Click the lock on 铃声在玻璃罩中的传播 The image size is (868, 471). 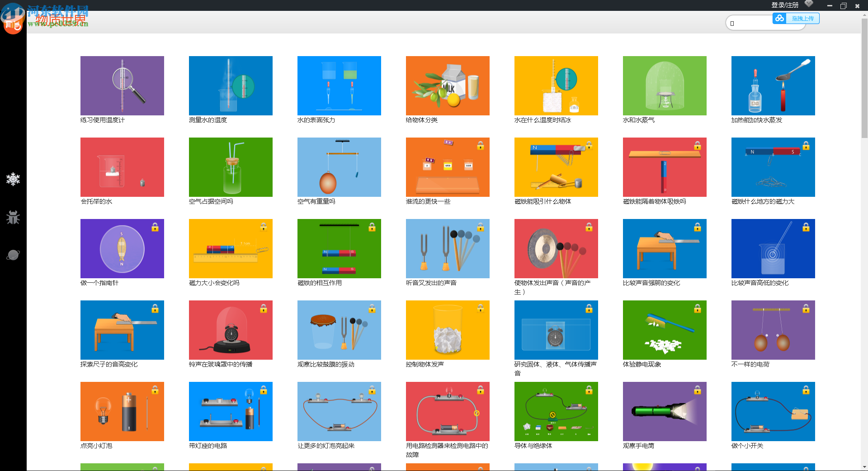pyautogui.click(x=264, y=309)
